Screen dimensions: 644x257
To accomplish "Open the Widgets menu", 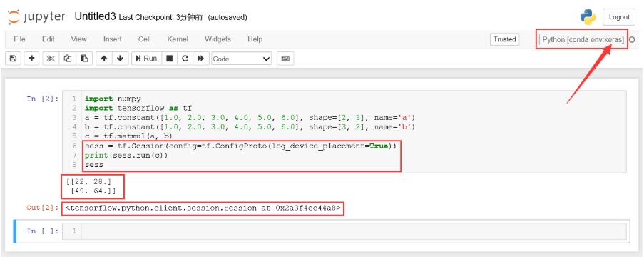I will (x=218, y=39).
